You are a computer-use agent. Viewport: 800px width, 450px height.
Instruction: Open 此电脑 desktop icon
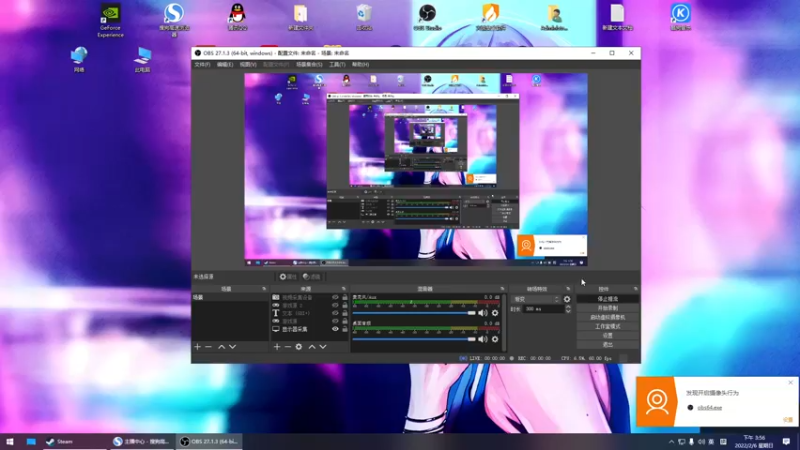142,60
